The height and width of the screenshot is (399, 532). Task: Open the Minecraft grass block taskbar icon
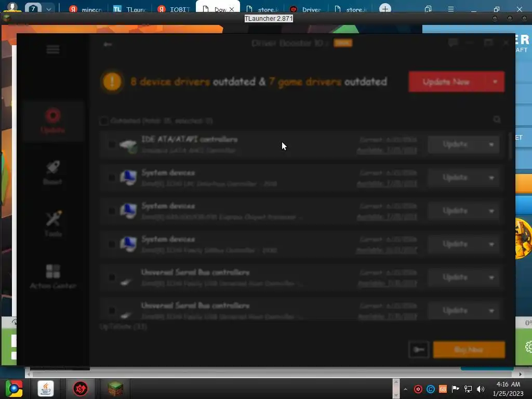tap(115, 389)
